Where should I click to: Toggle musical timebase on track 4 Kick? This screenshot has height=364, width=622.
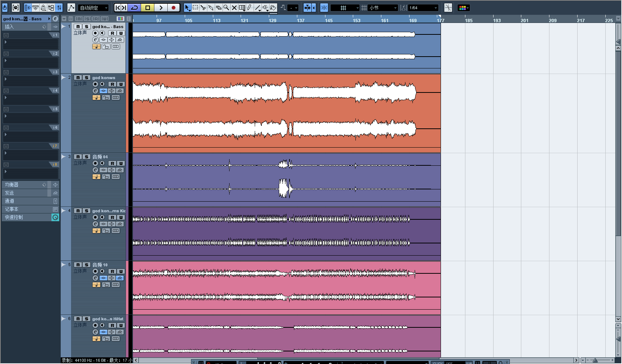pos(96,230)
